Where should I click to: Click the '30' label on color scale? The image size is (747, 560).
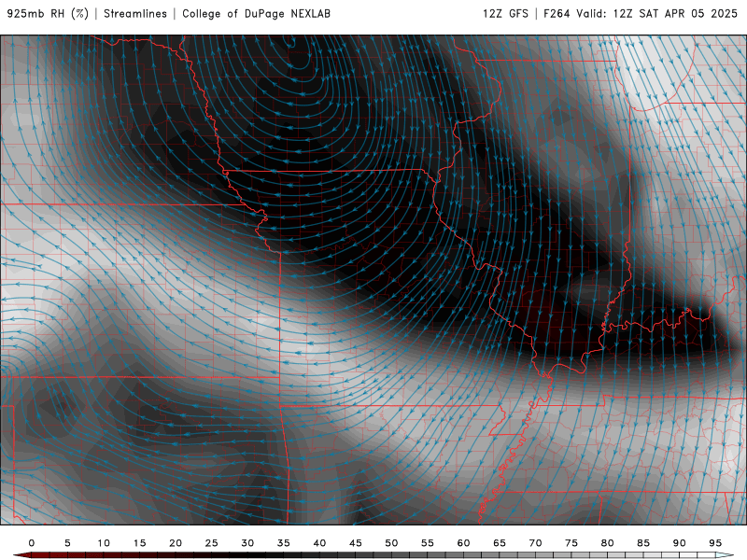click(x=247, y=543)
